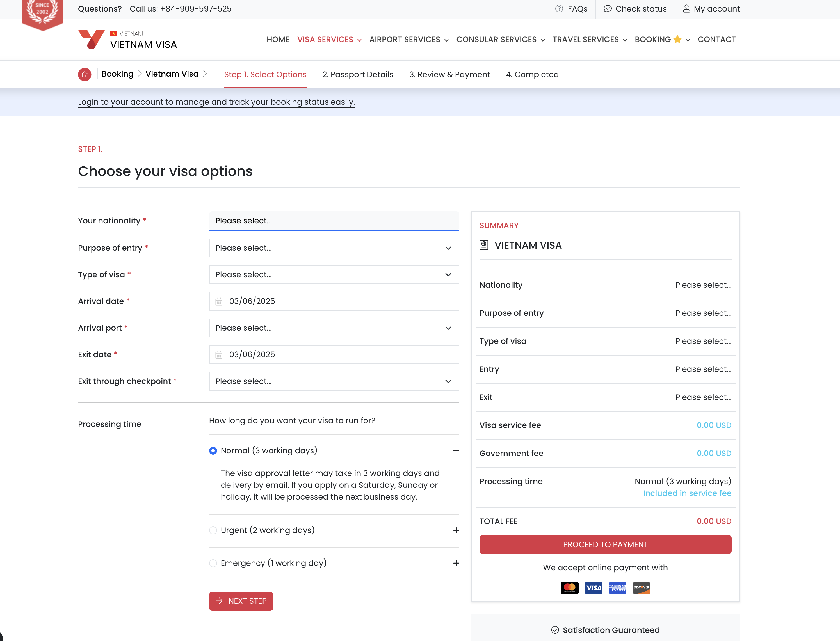Select Normal (3 working days) radio

pyautogui.click(x=213, y=451)
